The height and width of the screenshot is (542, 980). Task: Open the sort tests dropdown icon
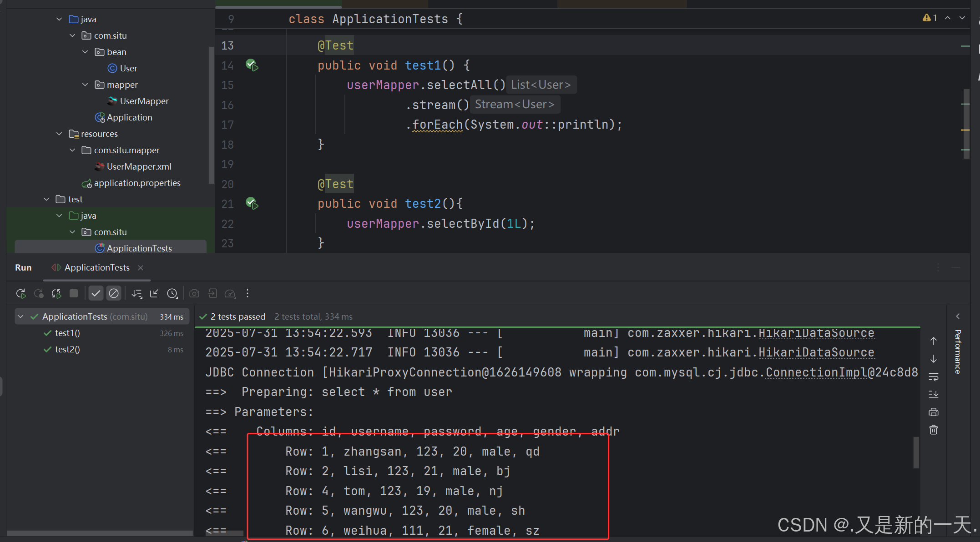tap(136, 294)
